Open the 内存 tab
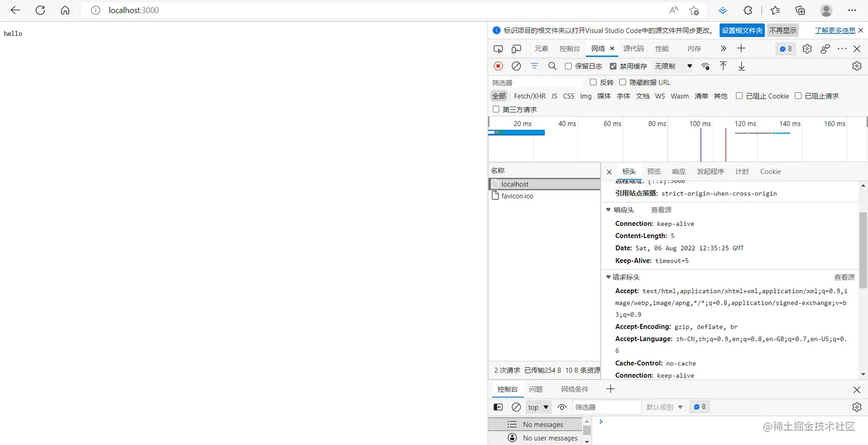The image size is (868, 445). [x=694, y=49]
